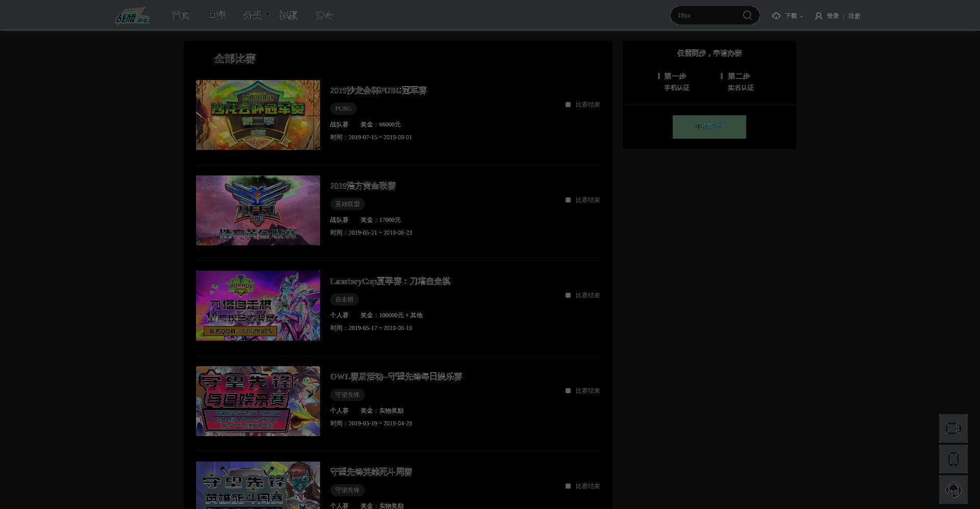
Task: Open the mobile phone floating widget
Action: pos(953,459)
